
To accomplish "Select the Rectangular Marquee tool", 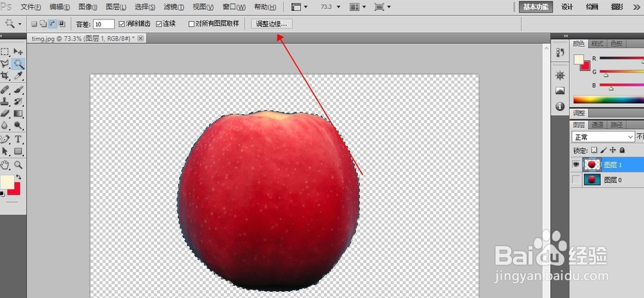I will tap(5, 52).
